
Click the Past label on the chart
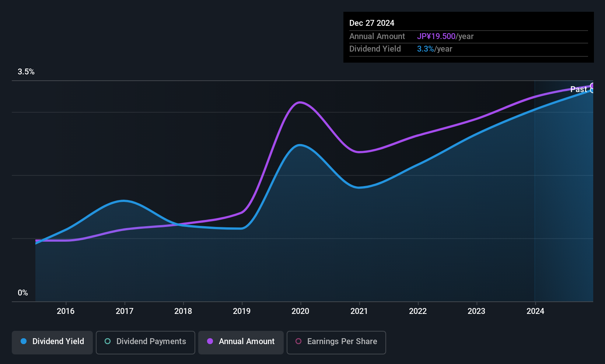pos(578,89)
